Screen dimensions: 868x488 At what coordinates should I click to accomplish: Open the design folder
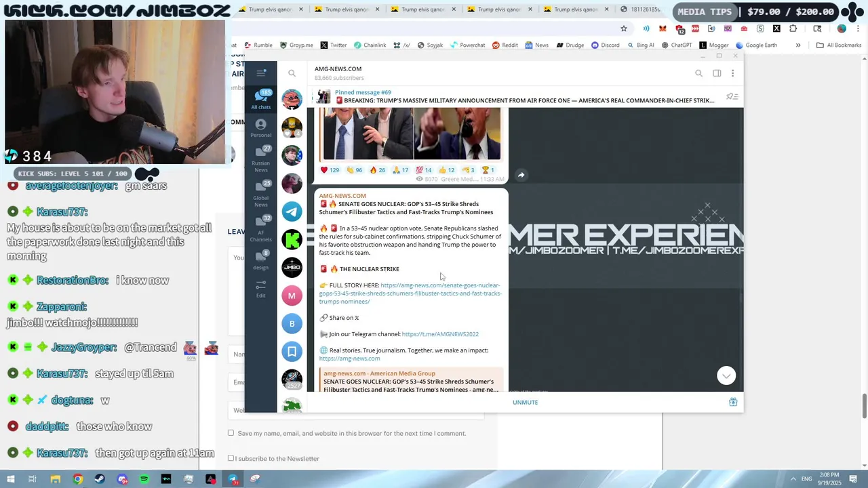pyautogui.click(x=261, y=260)
